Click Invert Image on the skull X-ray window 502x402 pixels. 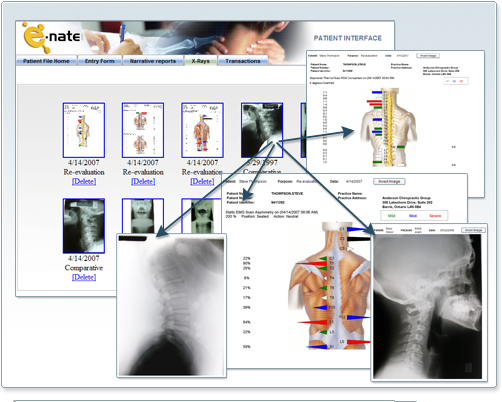click(x=473, y=230)
